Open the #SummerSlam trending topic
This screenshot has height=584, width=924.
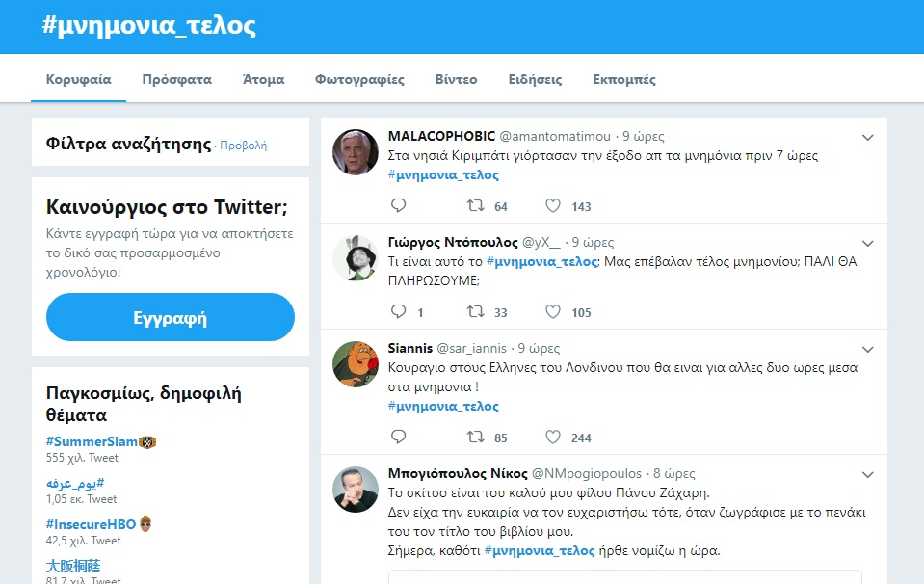coord(92,441)
